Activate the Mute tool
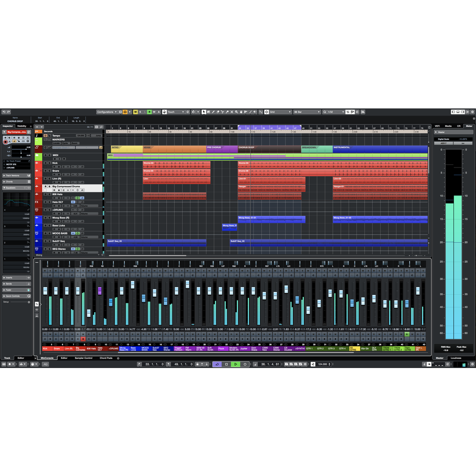This screenshot has width=476, height=476. 231,112
